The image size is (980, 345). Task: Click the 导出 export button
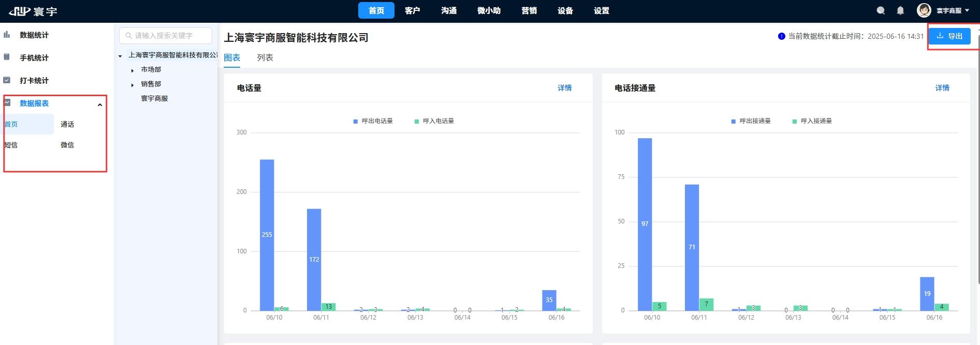[x=949, y=36]
